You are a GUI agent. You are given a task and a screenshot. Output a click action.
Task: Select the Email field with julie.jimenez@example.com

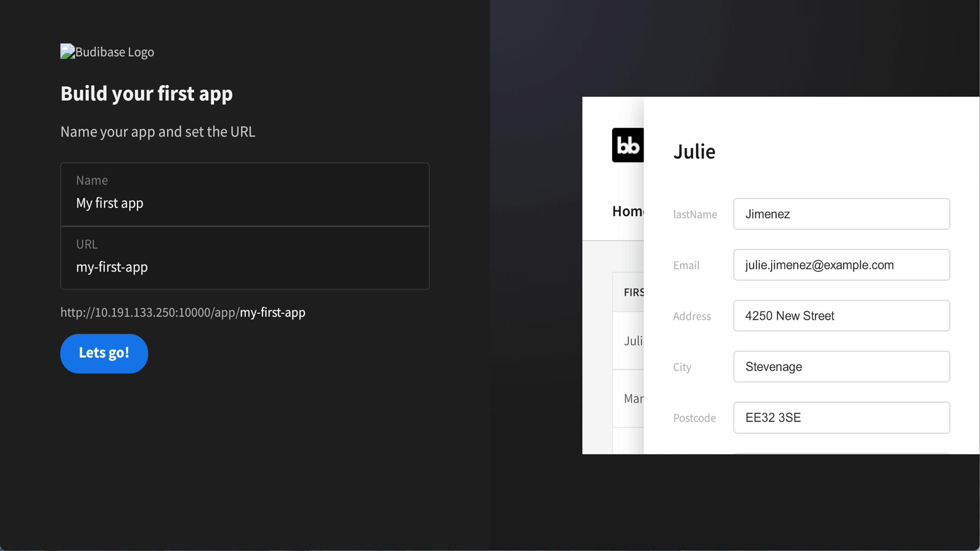[x=841, y=265]
